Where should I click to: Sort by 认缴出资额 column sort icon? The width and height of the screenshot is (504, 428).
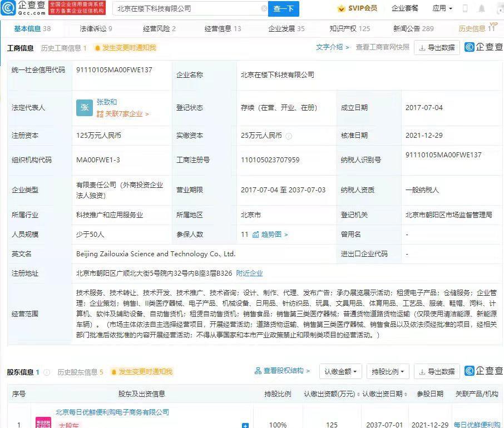(358, 394)
